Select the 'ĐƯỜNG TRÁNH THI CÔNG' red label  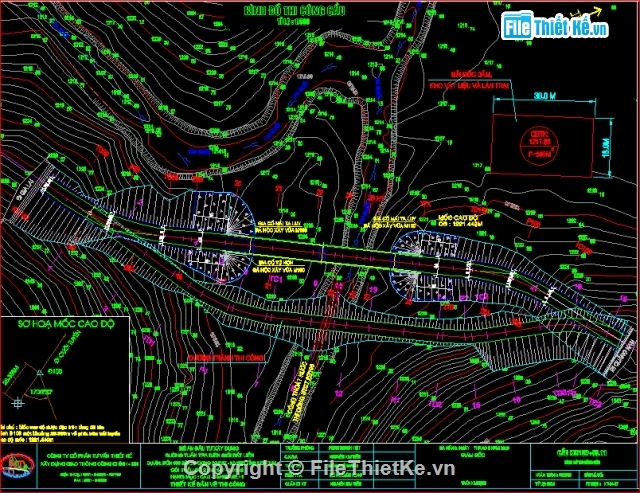[x=226, y=358]
